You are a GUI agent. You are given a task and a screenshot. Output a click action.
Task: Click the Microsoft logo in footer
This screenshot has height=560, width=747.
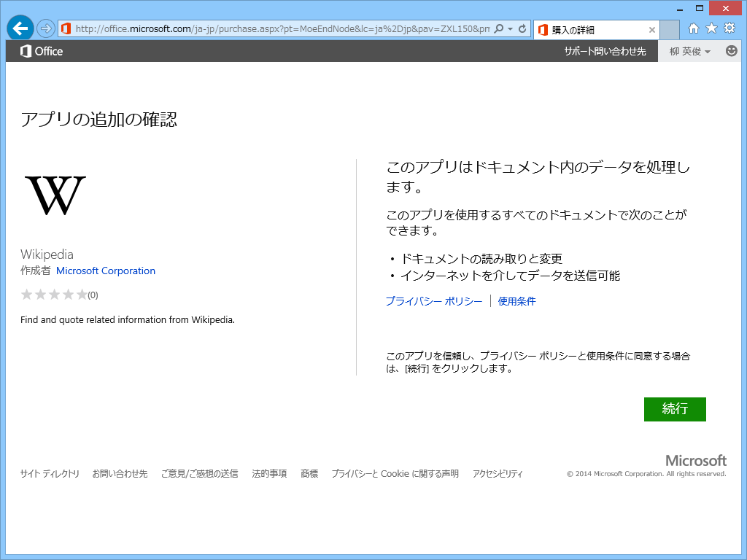pyautogui.click(x=695, y=461)
